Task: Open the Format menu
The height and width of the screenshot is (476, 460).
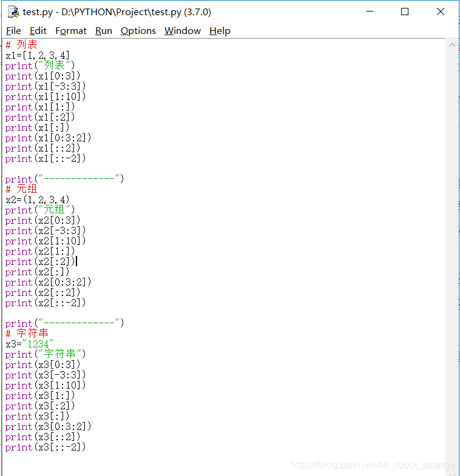Action: coord(71,31)
